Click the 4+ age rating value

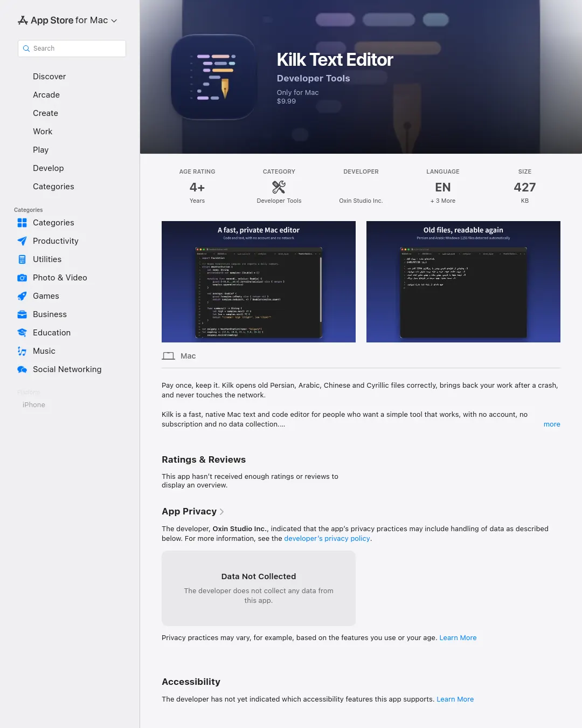click(x=197, y=187)
